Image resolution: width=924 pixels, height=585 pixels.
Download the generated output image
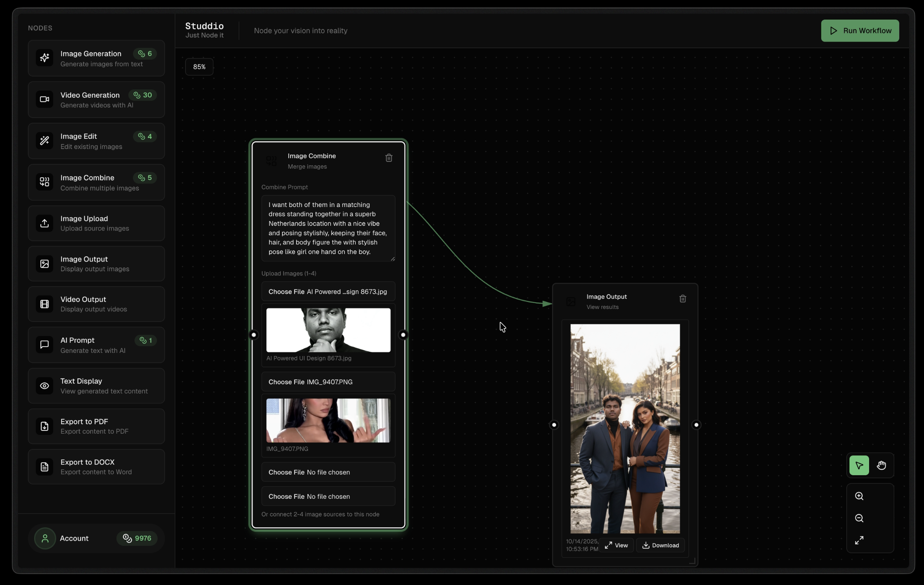coord(660,545)
